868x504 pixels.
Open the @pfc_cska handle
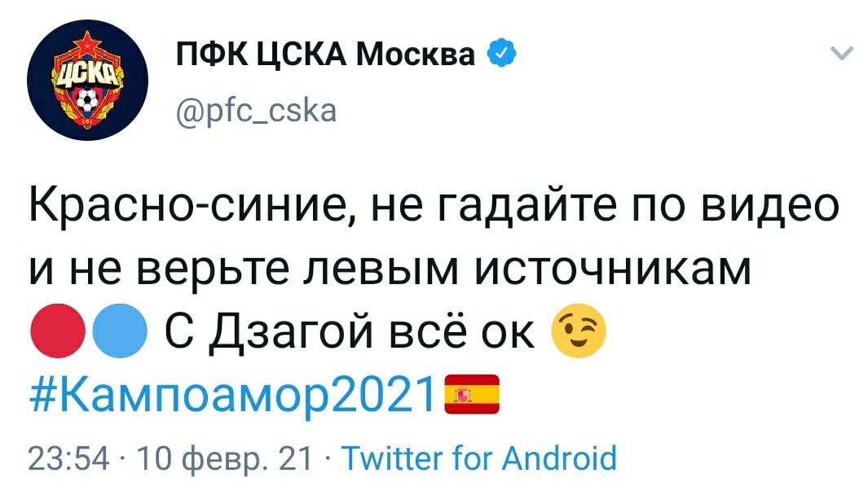tap(256, 112)
